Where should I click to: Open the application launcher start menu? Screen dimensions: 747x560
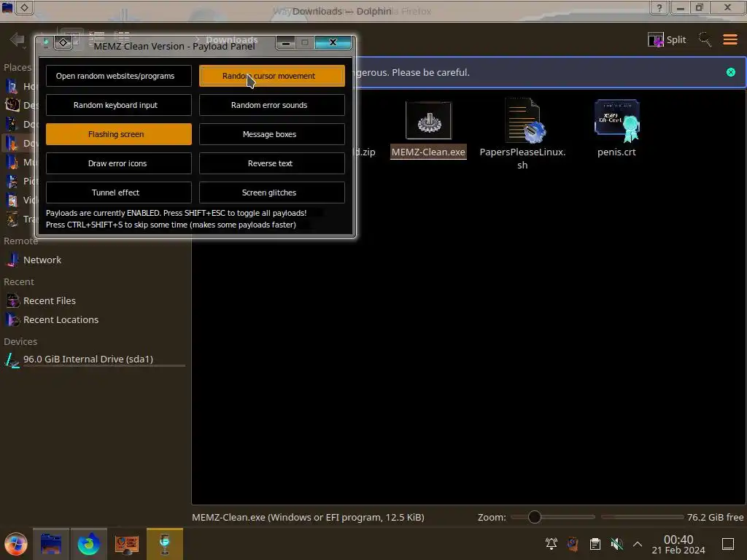[x=16, y=544]
